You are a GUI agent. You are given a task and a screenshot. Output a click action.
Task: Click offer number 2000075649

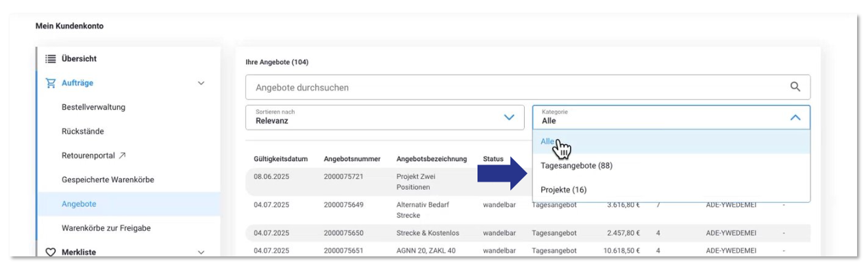[x=343, y=204]
